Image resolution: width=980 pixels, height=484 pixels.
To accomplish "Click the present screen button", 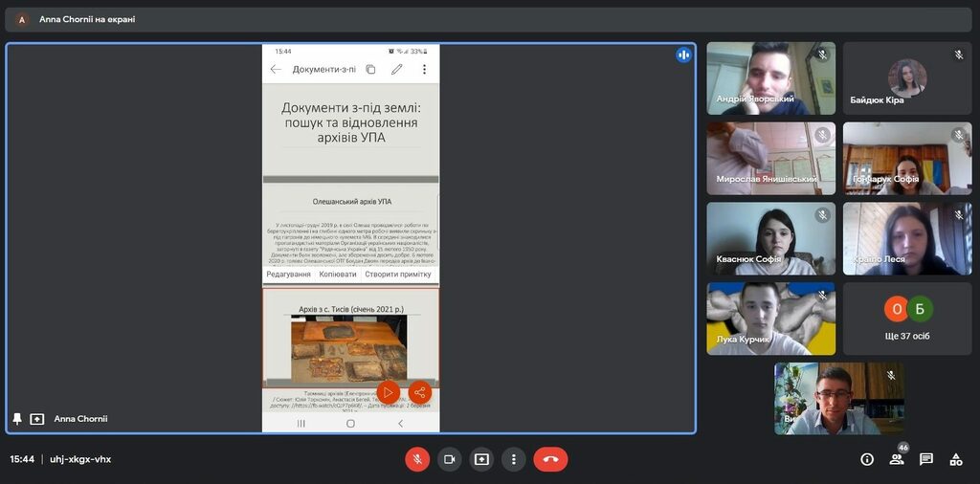I will point(481,459).
